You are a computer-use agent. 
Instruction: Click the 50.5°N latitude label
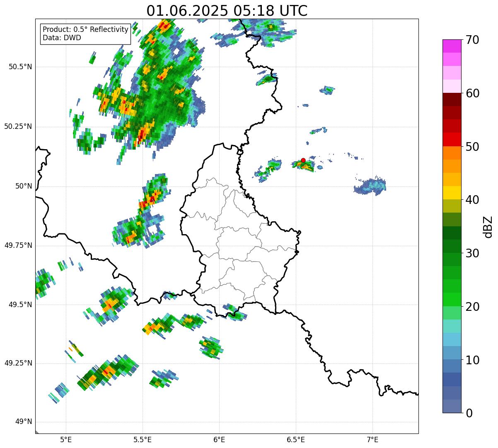click(x=20, y=67)
